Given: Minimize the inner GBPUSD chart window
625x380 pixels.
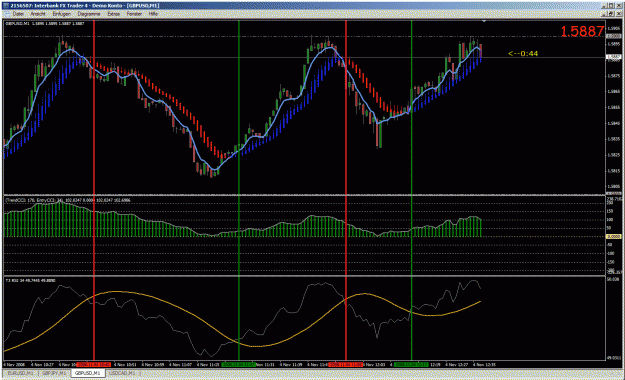Looking at the screenshot, I should (x=605, y=14).
